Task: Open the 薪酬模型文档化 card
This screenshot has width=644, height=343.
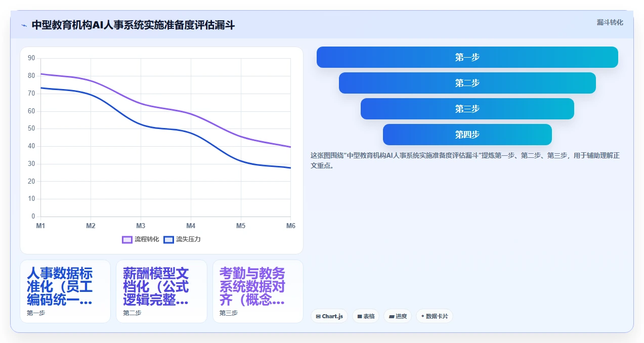Action: (161, 291)
